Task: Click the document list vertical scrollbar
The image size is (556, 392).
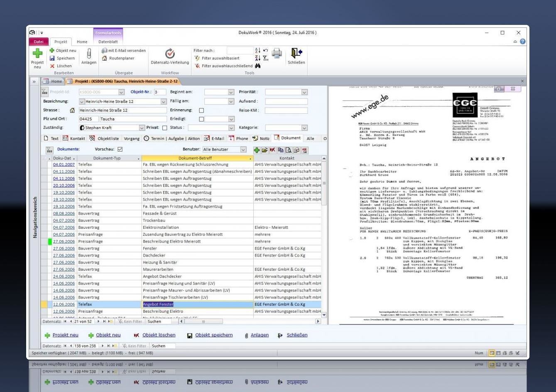Action: pyautogui.click(x=324, y=236)
